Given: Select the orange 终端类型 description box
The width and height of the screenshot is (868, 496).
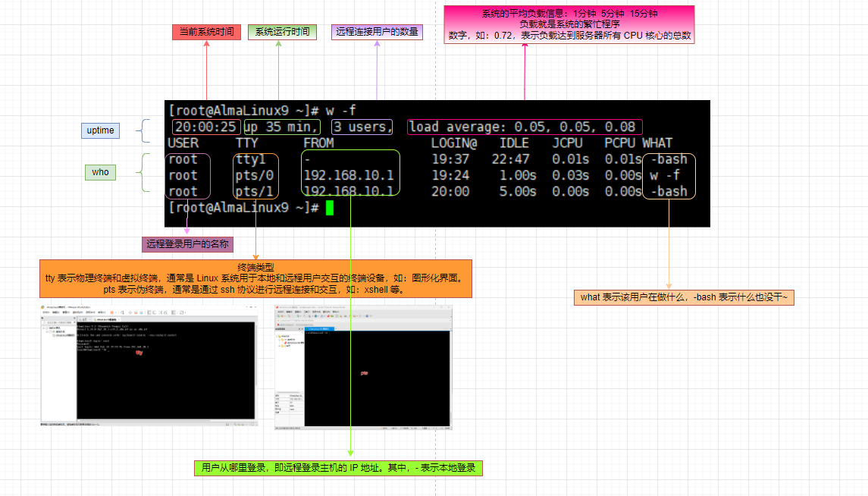Looking at the screenshot, I should 255,278.
